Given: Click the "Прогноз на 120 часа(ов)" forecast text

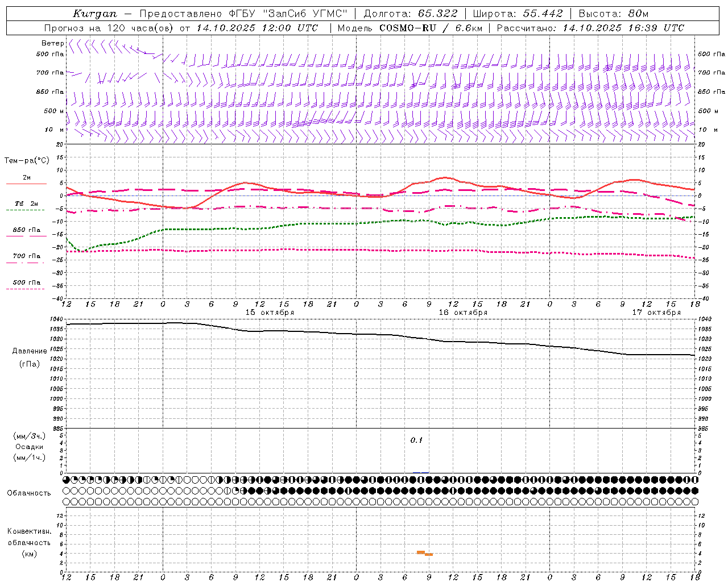Looking at the screenshot, I should [x=110, y=28].
